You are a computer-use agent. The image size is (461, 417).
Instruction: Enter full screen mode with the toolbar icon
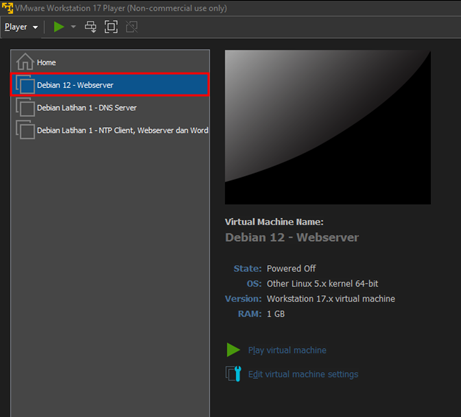111,27
